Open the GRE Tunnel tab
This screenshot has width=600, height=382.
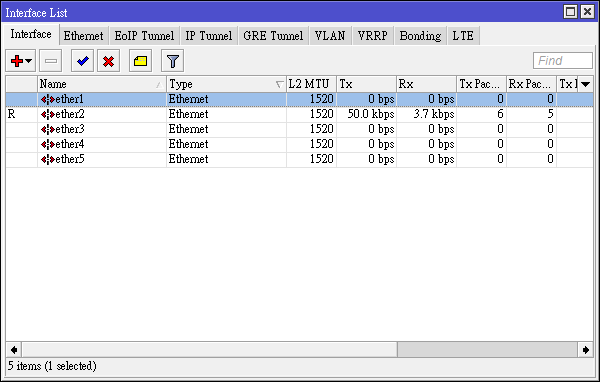pyautogui.click(x=273, y=36)
